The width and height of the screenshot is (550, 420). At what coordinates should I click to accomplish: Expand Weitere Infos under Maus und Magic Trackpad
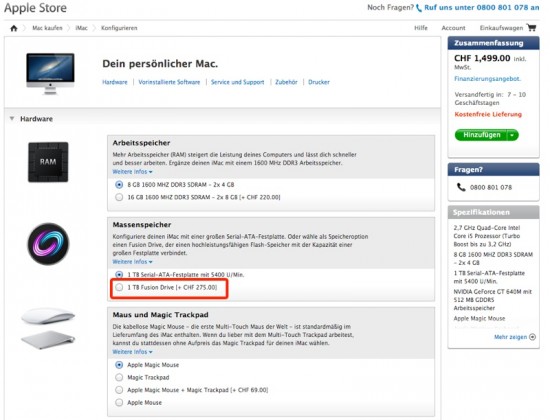coord(132,352)
